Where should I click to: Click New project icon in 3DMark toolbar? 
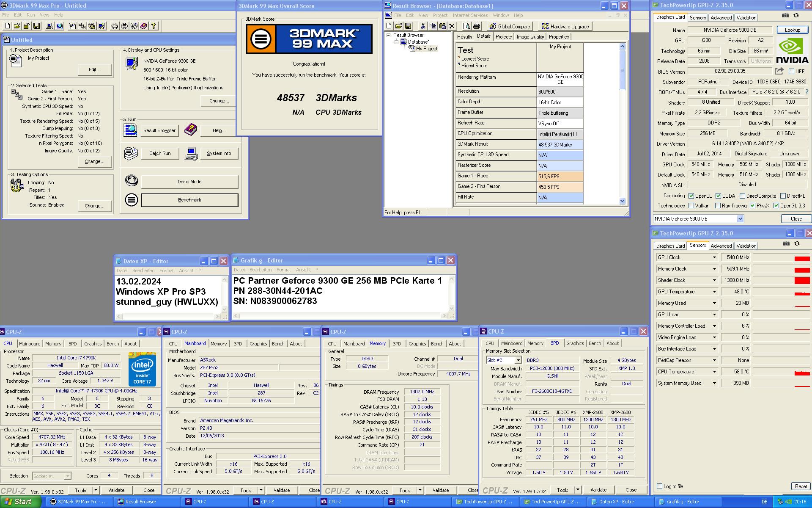(7, 26)
